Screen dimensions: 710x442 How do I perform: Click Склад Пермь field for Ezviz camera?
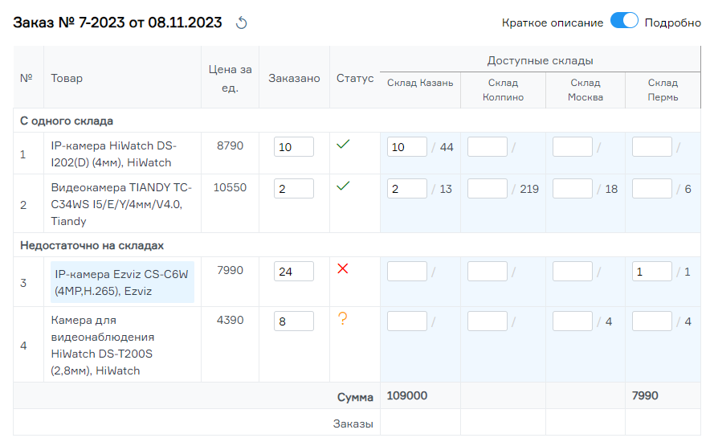[652, 271]
